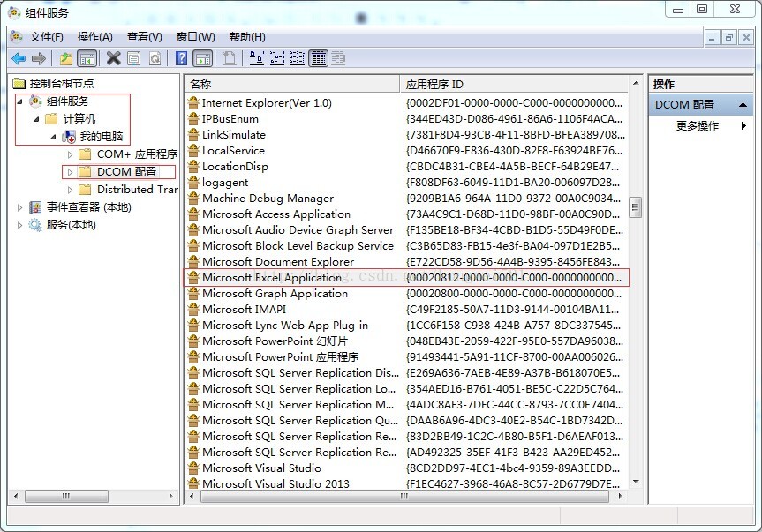The image size is (762, 532).
Task: Sort by the 应用程序 ID column header
Action: tap(514, 84)
